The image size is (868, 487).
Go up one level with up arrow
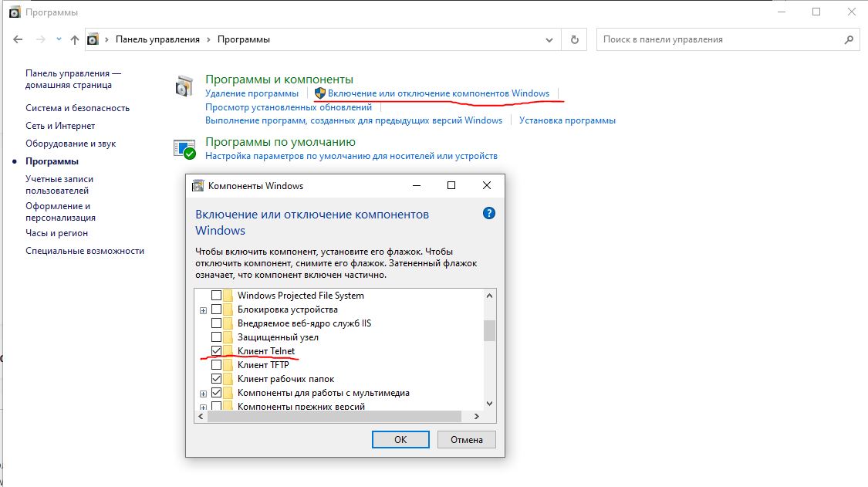pyautogui.click(x=75, y=39)
